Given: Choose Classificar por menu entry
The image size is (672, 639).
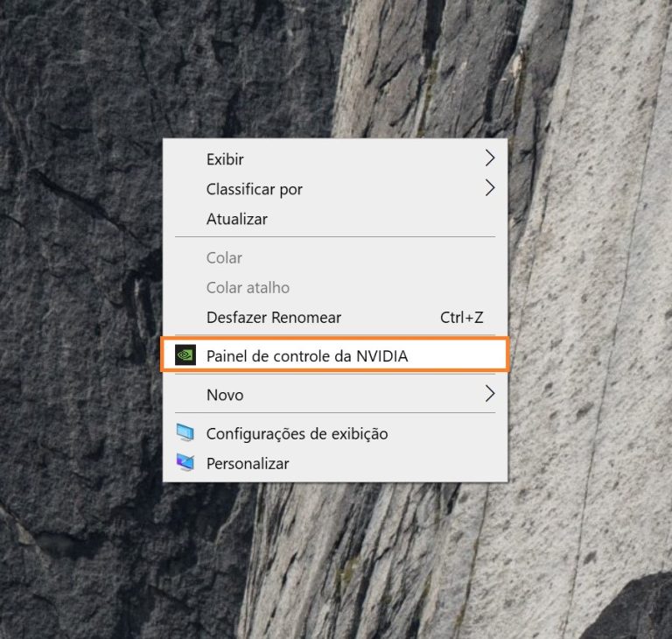Looking at the screenshot, I should click(x=254, y=189).
